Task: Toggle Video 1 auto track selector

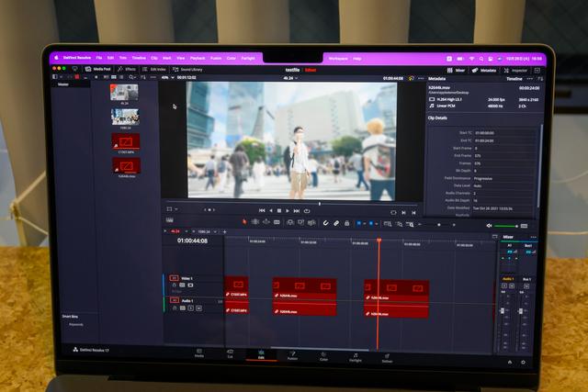Action: click(x=182, y=286)
